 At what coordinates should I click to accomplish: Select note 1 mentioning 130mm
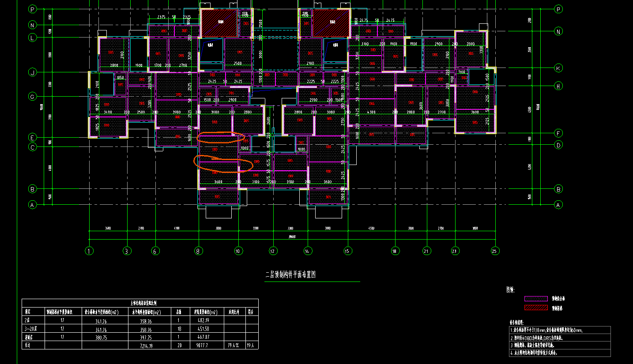tap(546, 330)
